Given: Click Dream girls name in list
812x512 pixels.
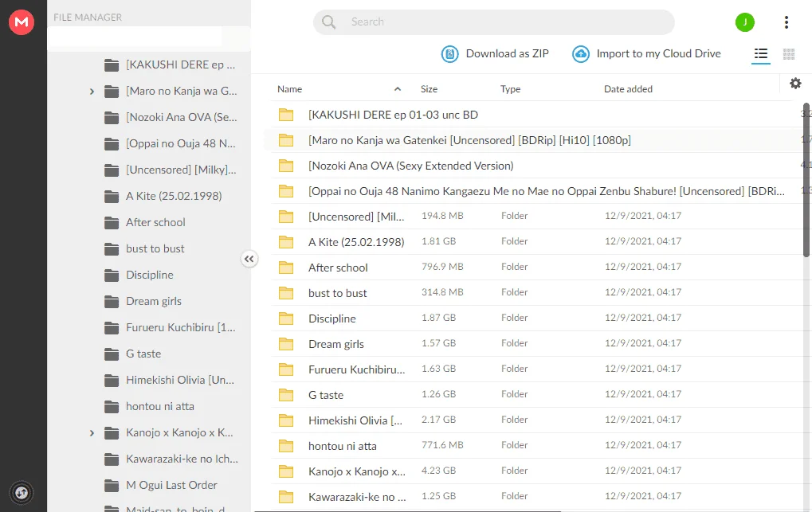Looking at the screenshot, I should pos(336,344).
